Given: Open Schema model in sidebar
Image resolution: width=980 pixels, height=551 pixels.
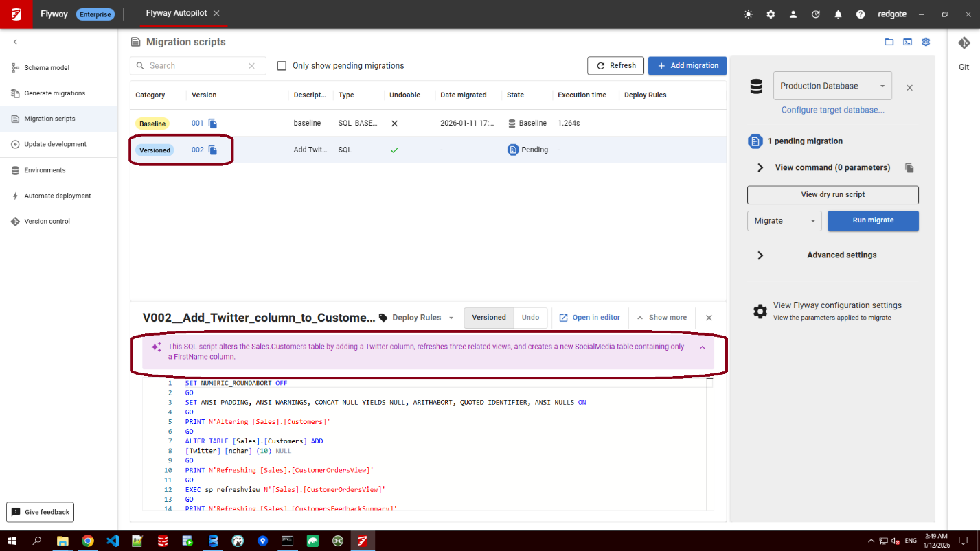Looking at the screenshot, I should [47, 68].
